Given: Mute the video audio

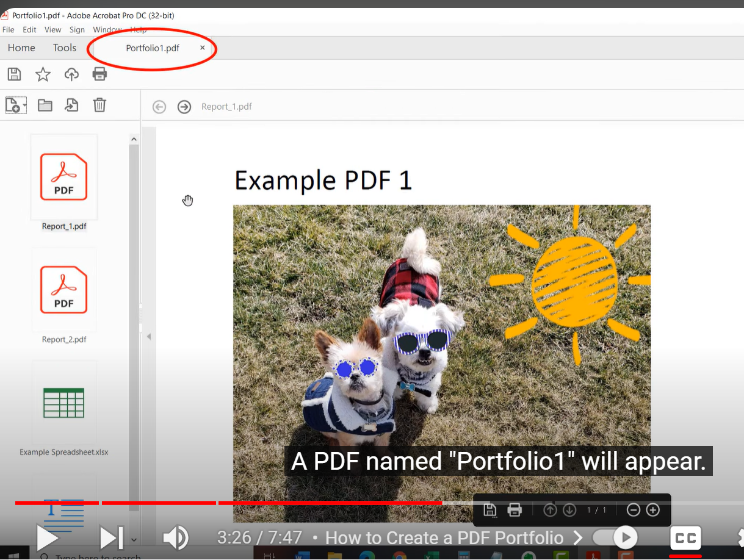Looking at the screenshot, I should click(175, 537).
